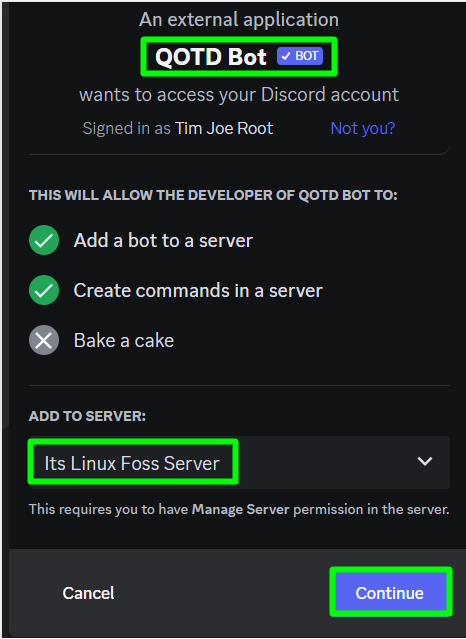The height and width of the screenshot is (639, 466).
Task: Open the Its Linux Foss Server dropdown
Action: (x=239, y=462)
